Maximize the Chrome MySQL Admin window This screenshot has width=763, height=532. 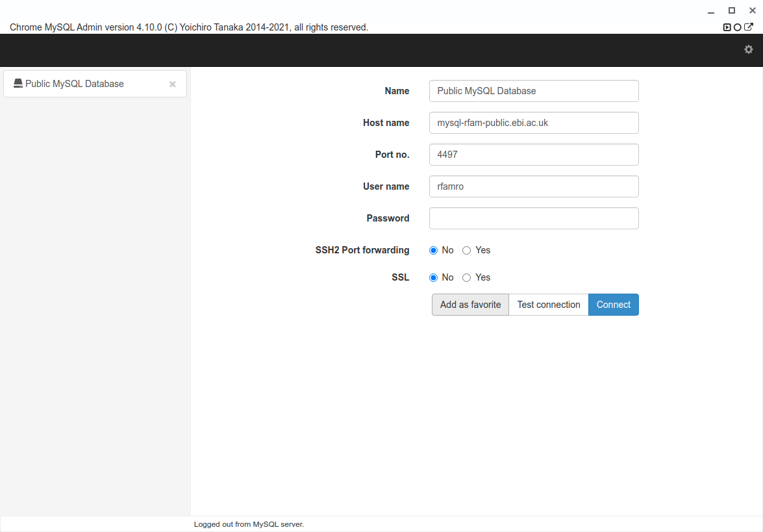point(731,10)
